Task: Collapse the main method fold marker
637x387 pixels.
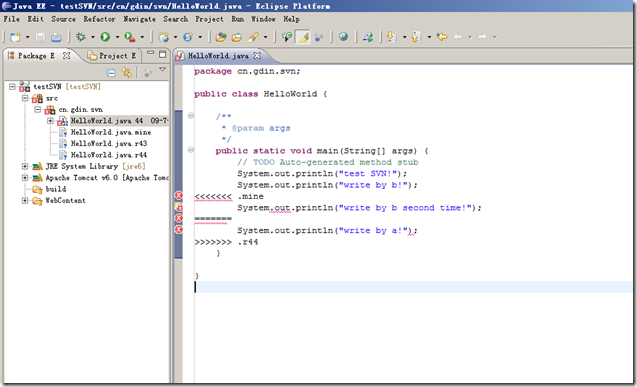Action: pos(191,150)
